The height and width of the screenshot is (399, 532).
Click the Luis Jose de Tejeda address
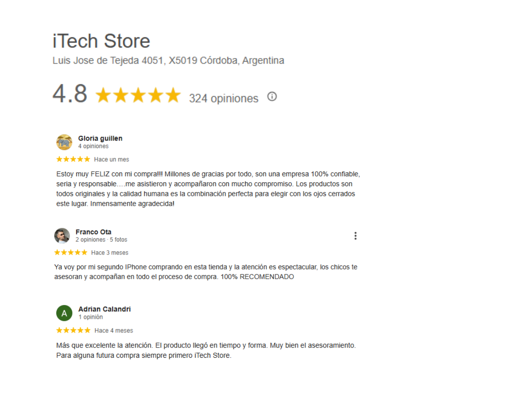168,60
